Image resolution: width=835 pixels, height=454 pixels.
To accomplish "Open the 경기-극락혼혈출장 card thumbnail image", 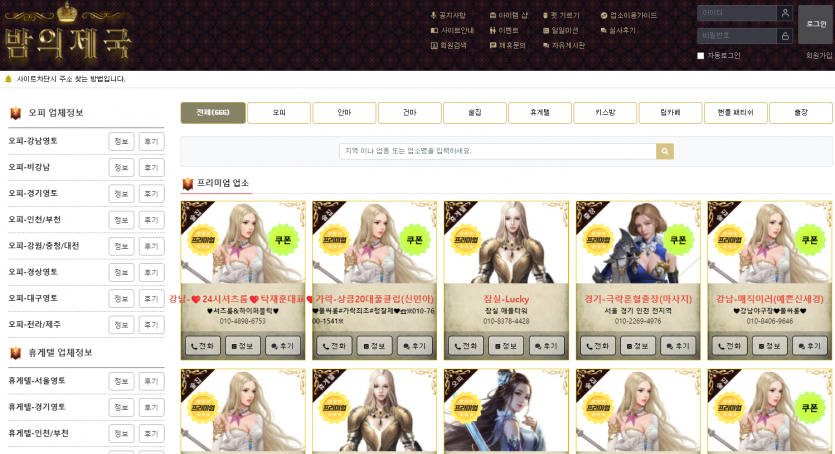I will [638, 243].
